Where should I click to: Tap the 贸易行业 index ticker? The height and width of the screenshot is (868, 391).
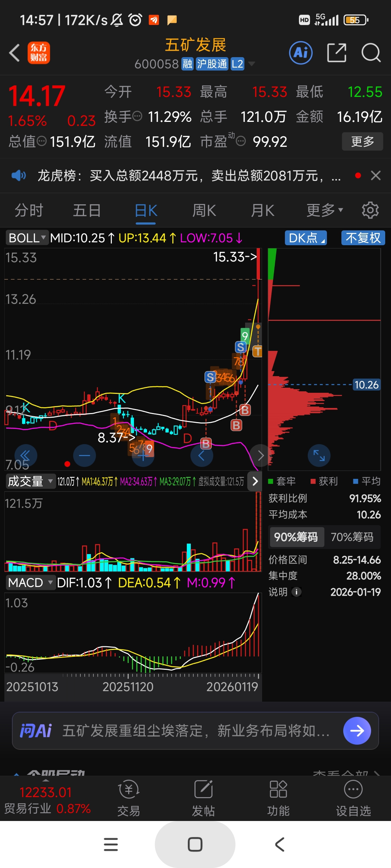47,800
